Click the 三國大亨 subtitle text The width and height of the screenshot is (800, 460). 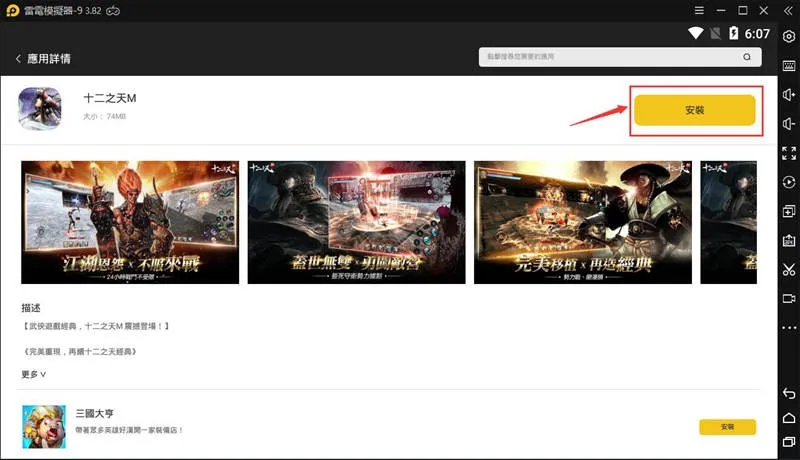[x=129, y=430]
